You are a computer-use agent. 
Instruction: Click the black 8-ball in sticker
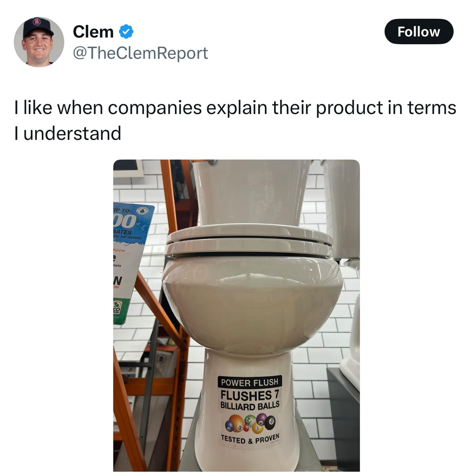click(x=269, y=423)
